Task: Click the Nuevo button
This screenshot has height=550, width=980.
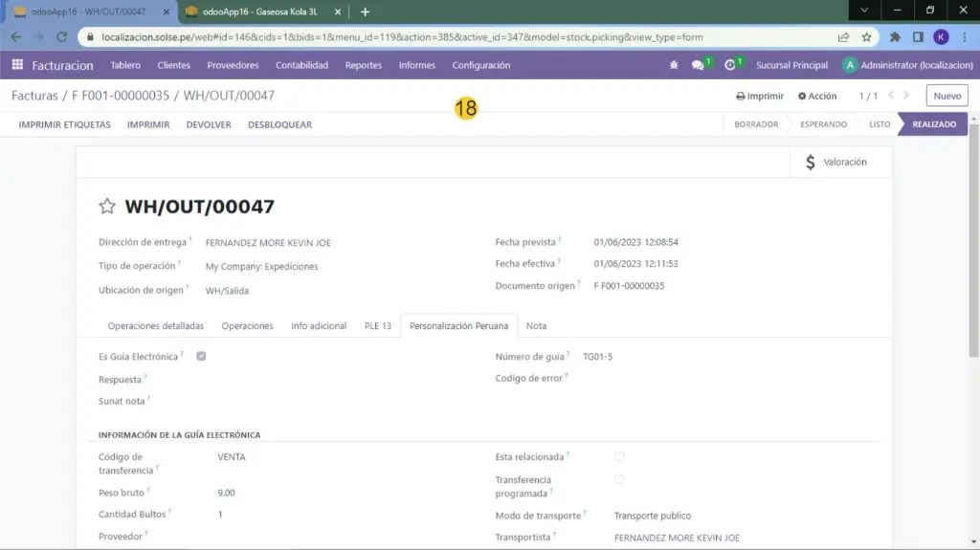Action: (947, 96)
